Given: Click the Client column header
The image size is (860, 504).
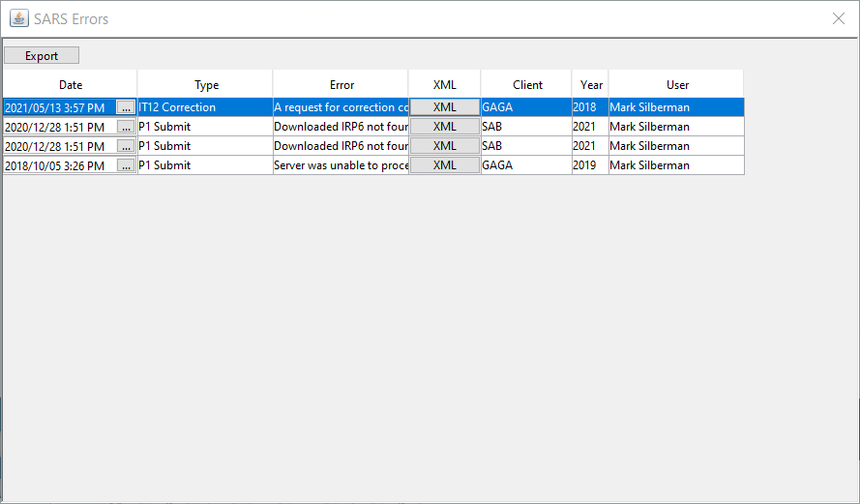Looking at the screenshot, I should (x=527, y=85).
